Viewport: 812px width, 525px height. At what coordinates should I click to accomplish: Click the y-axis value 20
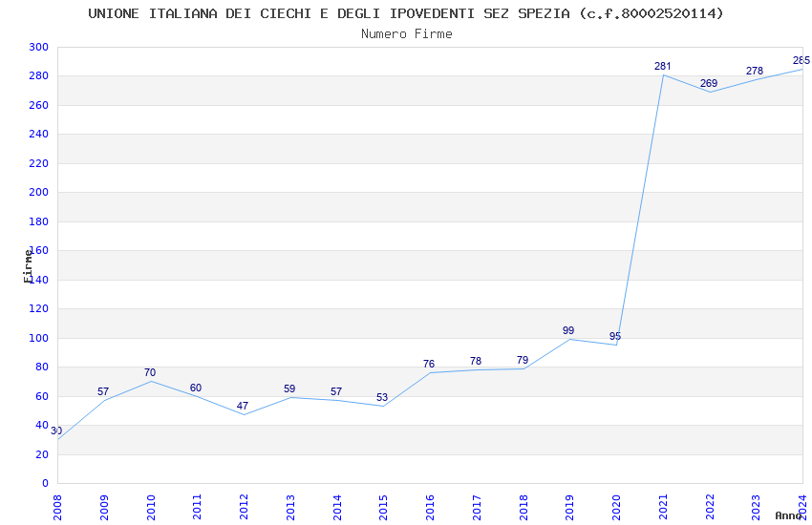(x=42, y=454)
